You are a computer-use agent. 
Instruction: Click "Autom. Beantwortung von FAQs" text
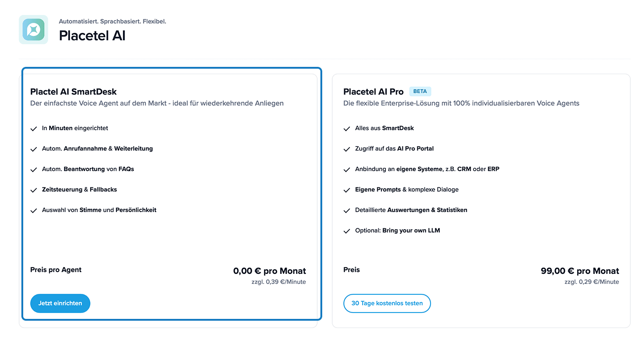pos(88,169)
